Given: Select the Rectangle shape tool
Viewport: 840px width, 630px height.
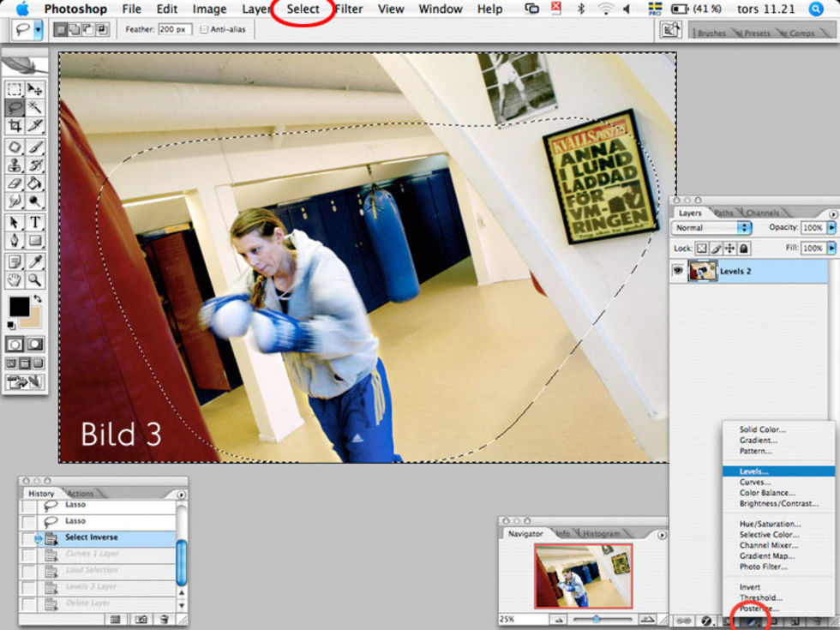Looking at the screenshot, I should pyautogui.click(x=35, y=240).
